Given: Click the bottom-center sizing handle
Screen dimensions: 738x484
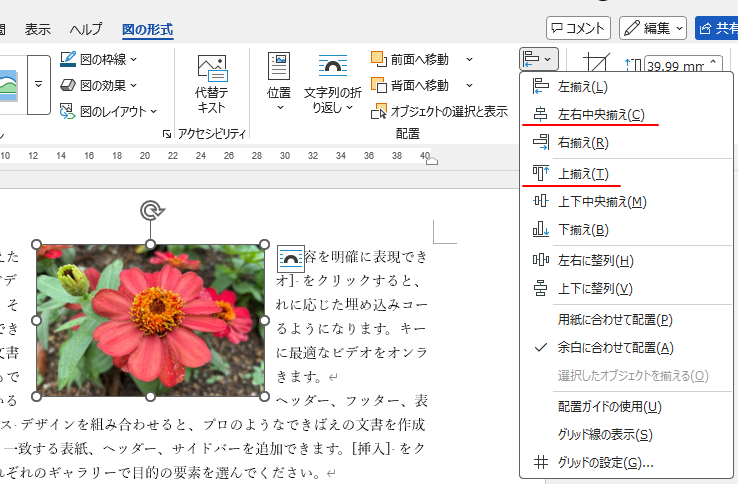Looking at the screenshot, I should (150, 397).
